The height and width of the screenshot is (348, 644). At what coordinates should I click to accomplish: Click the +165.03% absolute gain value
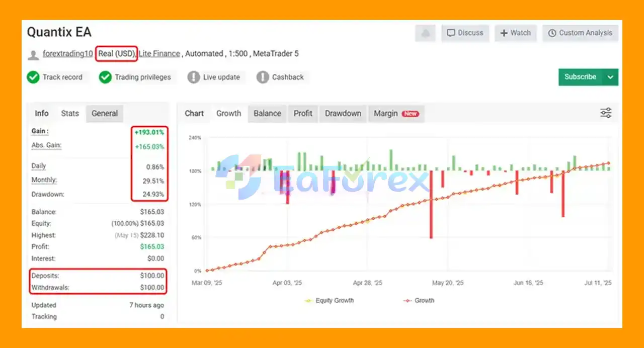click(149, 147)
